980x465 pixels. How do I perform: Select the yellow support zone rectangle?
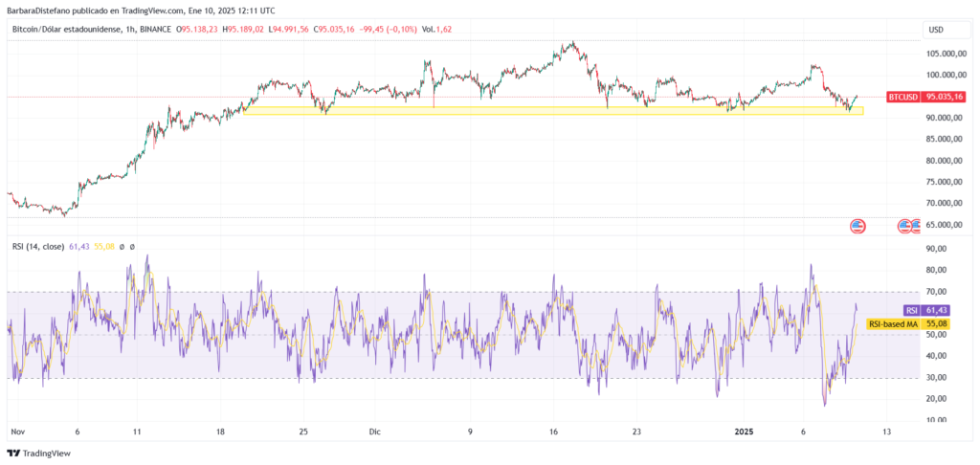553,111
